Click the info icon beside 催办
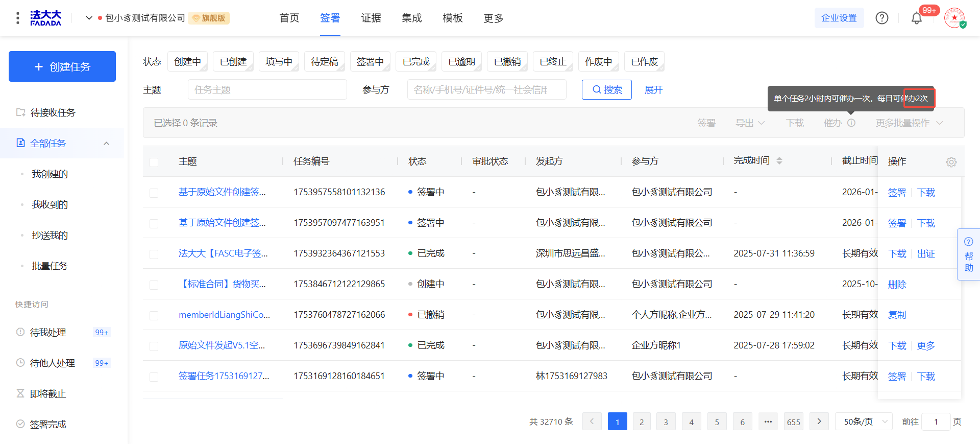 (851, 123)
